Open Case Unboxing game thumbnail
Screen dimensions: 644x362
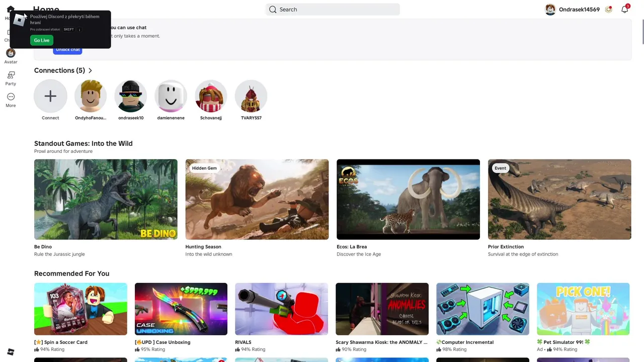(x=181, y=309)
